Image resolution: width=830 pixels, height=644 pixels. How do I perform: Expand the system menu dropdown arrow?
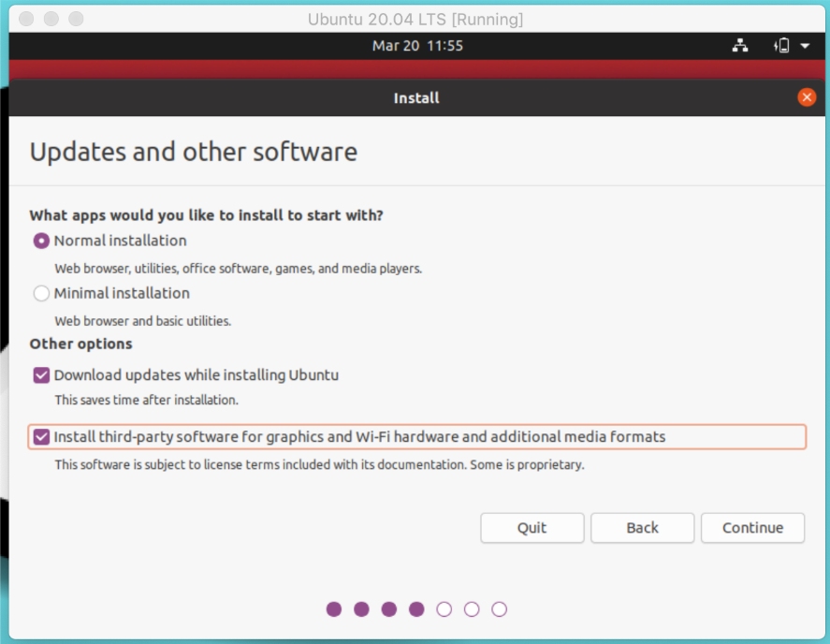point(805,46)
